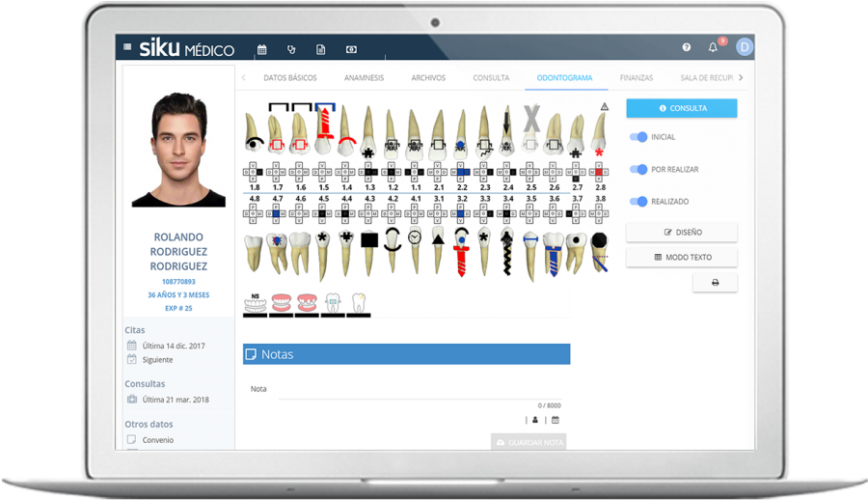Click the DISEÑO button
The width and height of the screenshot is (868, 500).
682,233
